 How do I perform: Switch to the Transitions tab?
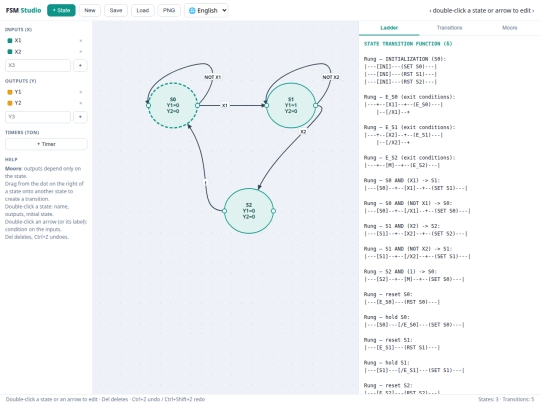pos(449,28)
